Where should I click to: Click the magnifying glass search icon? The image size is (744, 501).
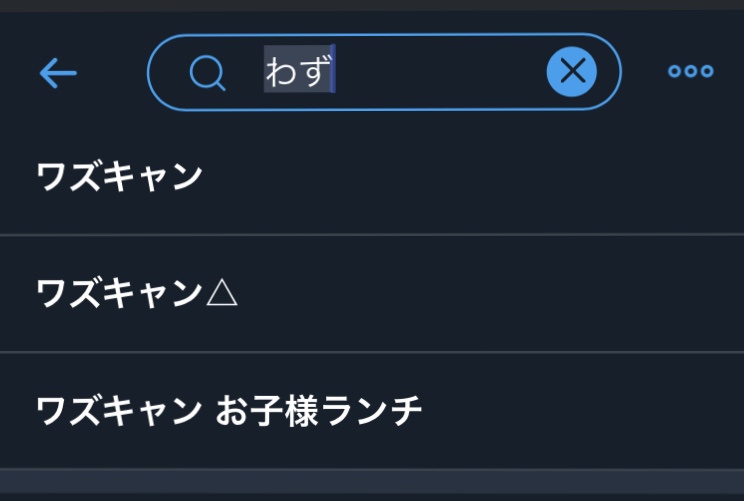point(207,72)
